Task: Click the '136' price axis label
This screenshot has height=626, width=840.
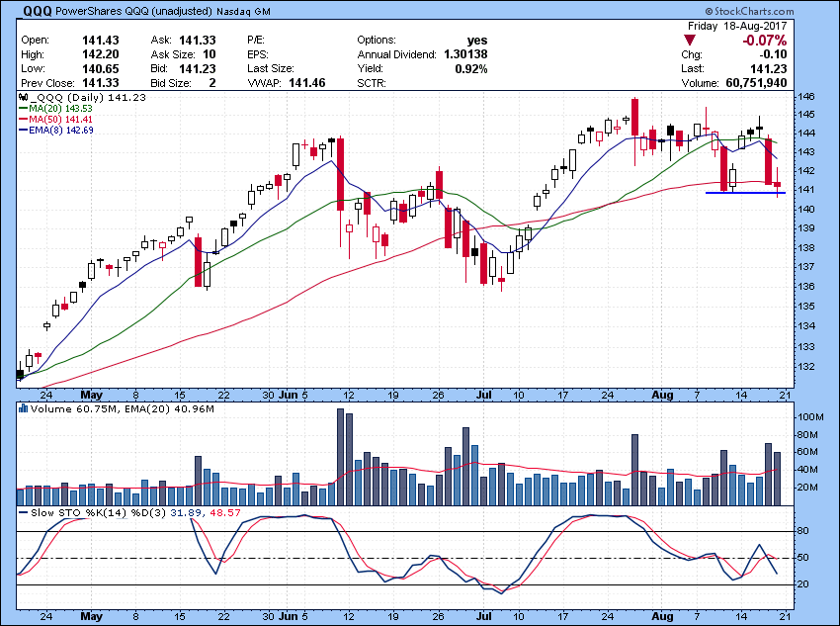Action: pyautogui.click(x=807, y=287)
